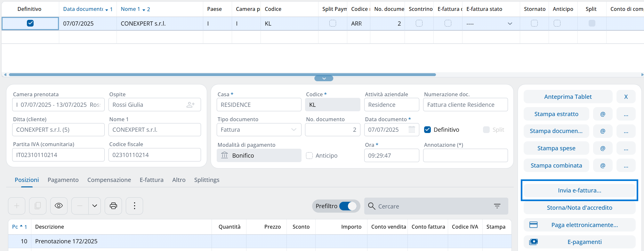Click Partita IVA field IT02310110214
Image resolution: width=644 pixels, height=251 pixels.
pos(58,155)
